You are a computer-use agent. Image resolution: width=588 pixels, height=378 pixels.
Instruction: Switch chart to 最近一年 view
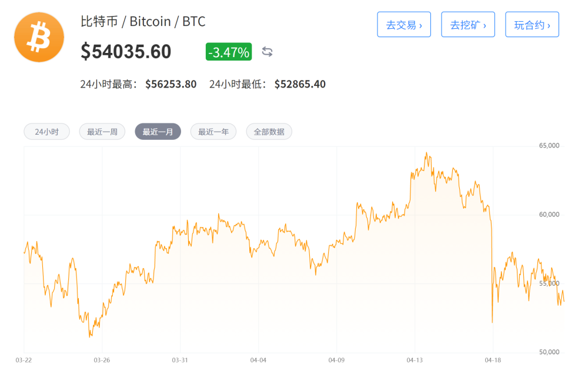[213, 131]
